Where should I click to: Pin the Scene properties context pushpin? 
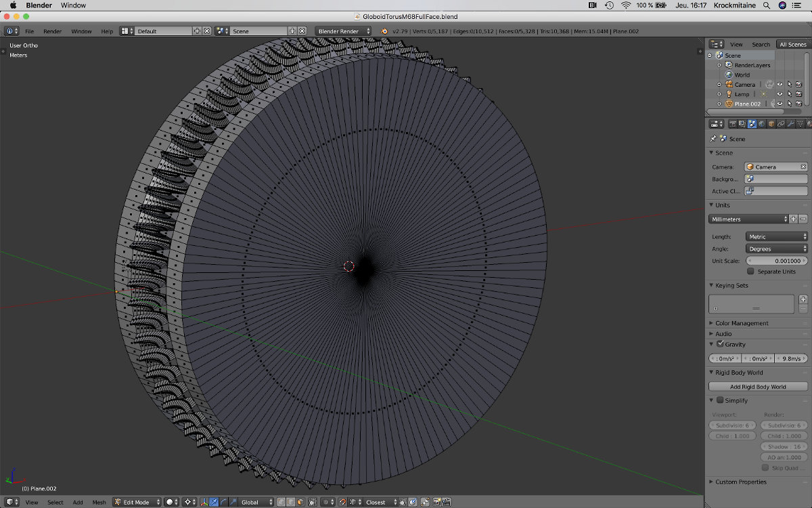coord(713,138)
